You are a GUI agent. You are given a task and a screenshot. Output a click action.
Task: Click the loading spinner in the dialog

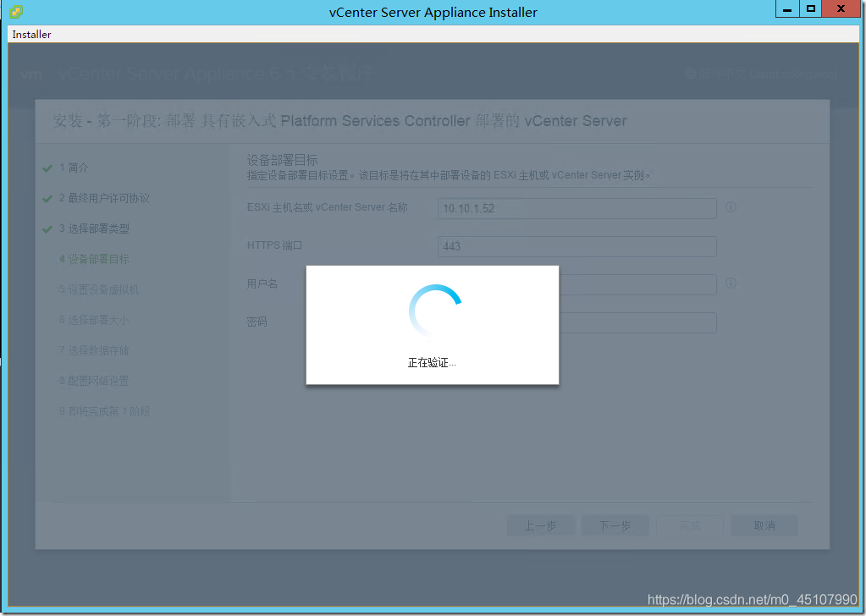tap(435, 311)
